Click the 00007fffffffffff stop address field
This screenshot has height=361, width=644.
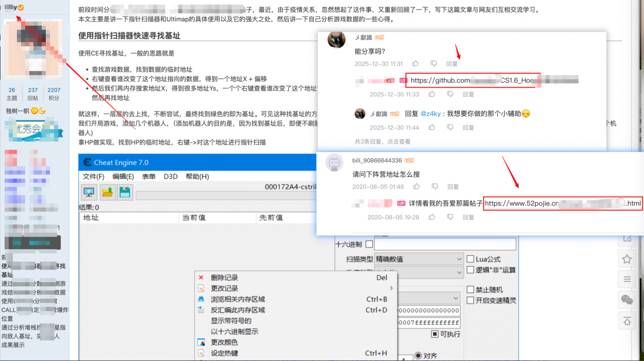pyautogui.click(x=429, y=323)
